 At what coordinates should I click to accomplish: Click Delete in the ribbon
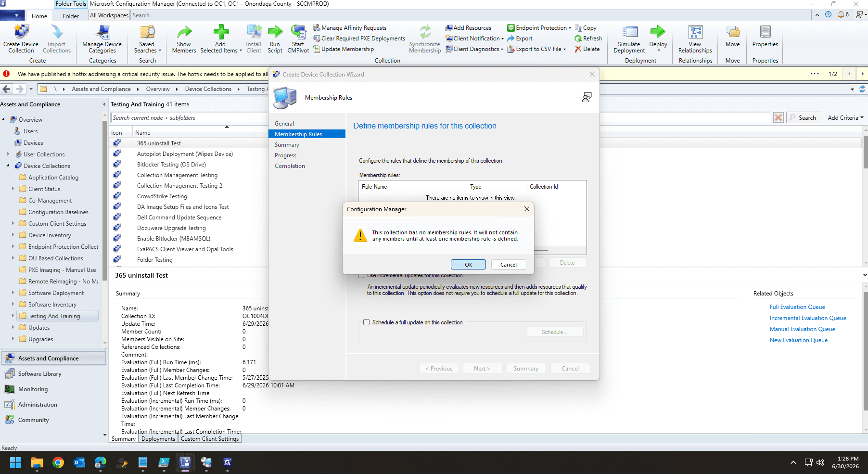click(x=587, y=49)
